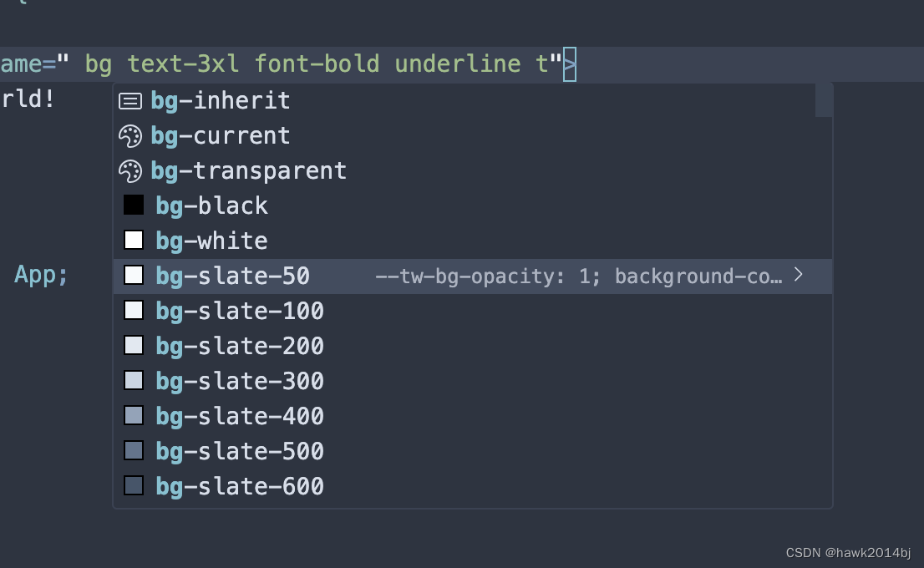This screenshot has height=568, width=924.
Task: Click the 'bg' class in className string
Action: pos(99,65)
